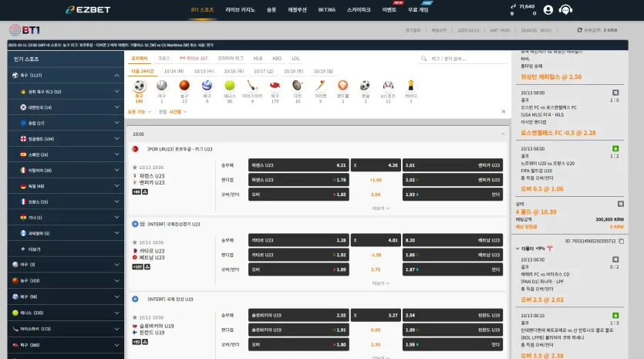Select the tennis (테니스) sport filter icon

pos(230,85)
